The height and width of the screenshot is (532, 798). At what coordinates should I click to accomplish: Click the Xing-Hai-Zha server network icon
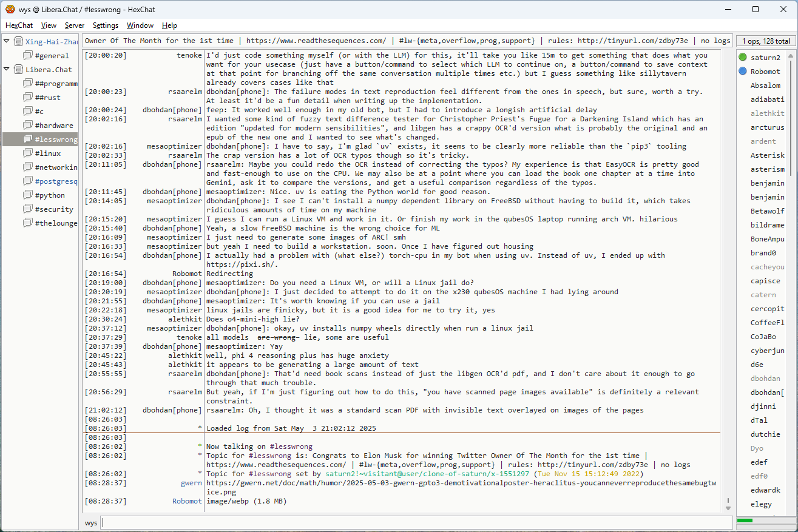18,42
